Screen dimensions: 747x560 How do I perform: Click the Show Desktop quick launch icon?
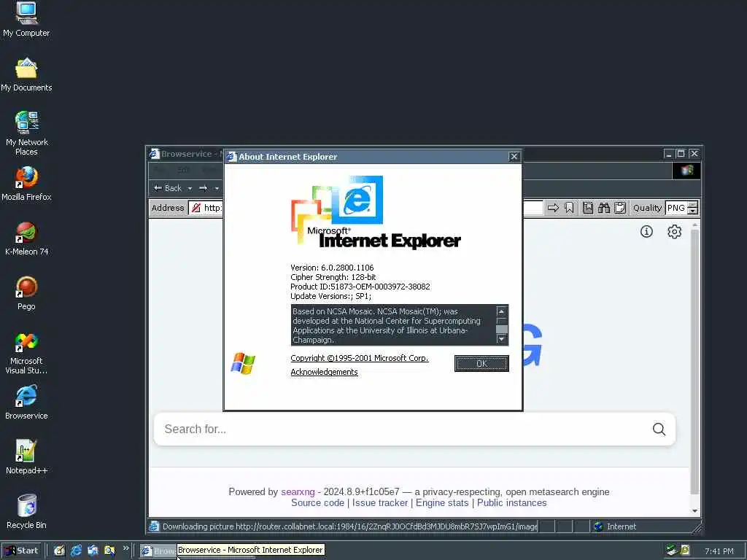[59, 551]
